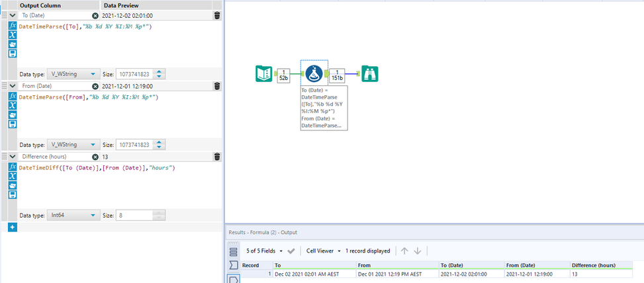Go to previous record with up arrow
Viewport: 644px width, 283px height.
point(404,251)
